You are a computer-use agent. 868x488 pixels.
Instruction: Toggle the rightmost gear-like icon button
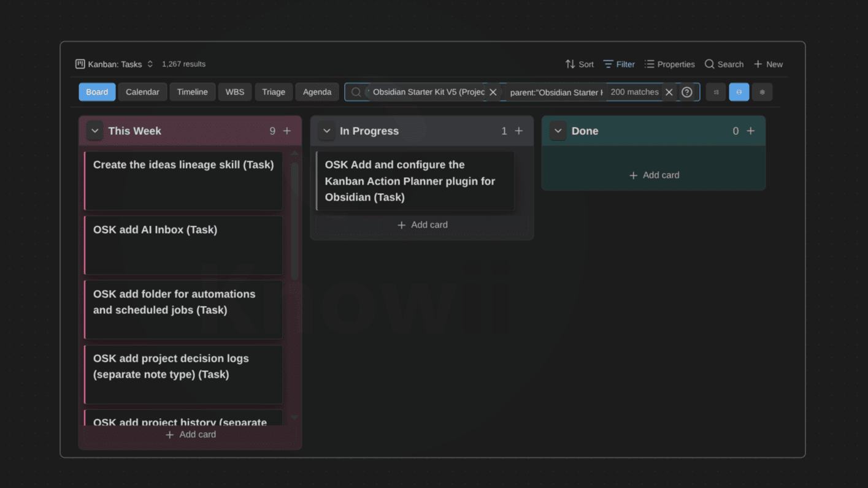(x=762, y=92)
